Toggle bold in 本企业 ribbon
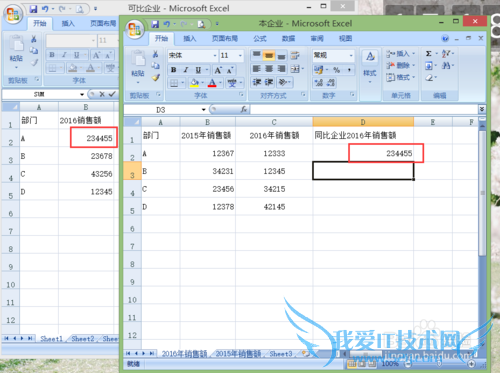Viewport: 500px width, 373px height. click(x=174, y=70)
